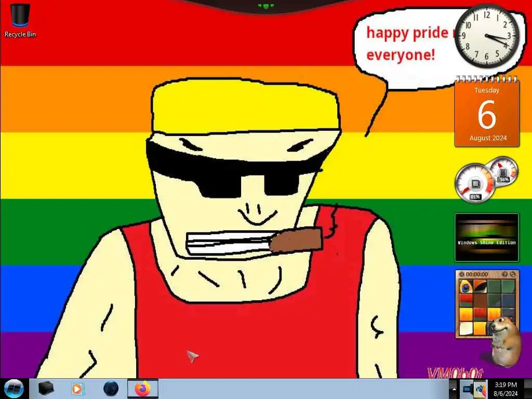This screenshot has width=532, height=399.
Task: Click the green indicator at top center dock
Action: coord(265,6)
